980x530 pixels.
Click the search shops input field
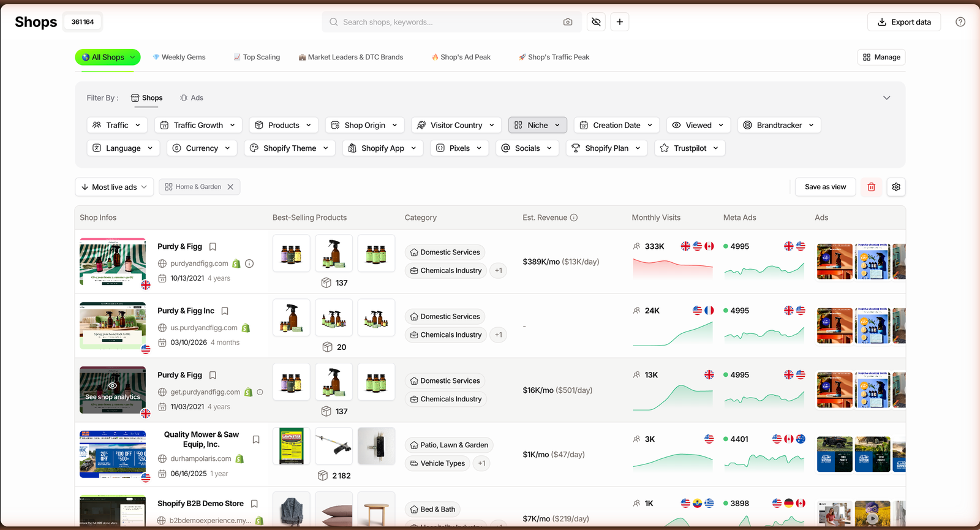451,22
